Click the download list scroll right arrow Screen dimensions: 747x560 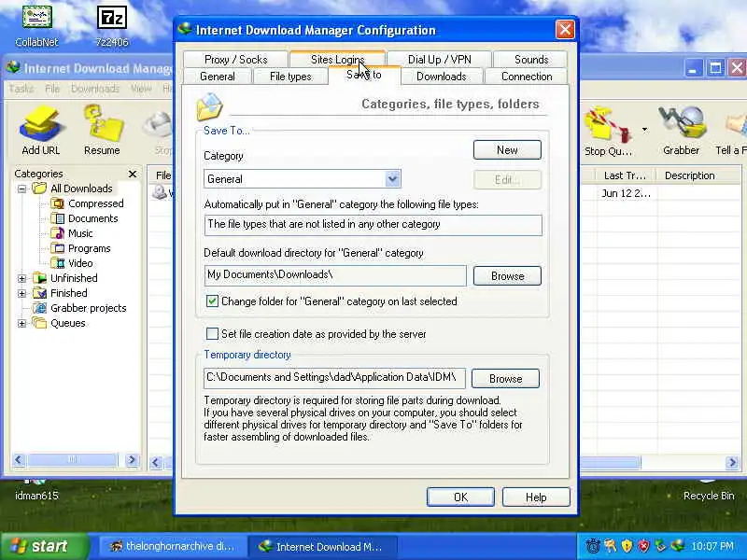pos(733,462)
